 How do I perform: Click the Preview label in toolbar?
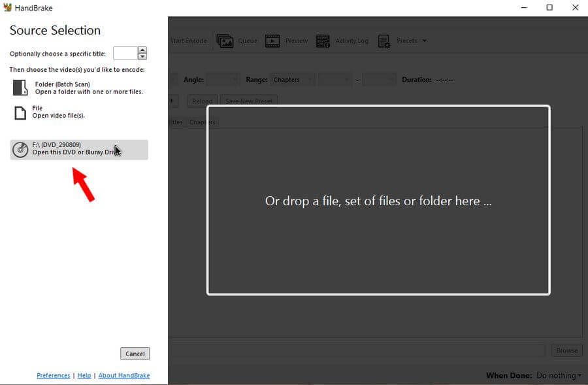point(296,41)
